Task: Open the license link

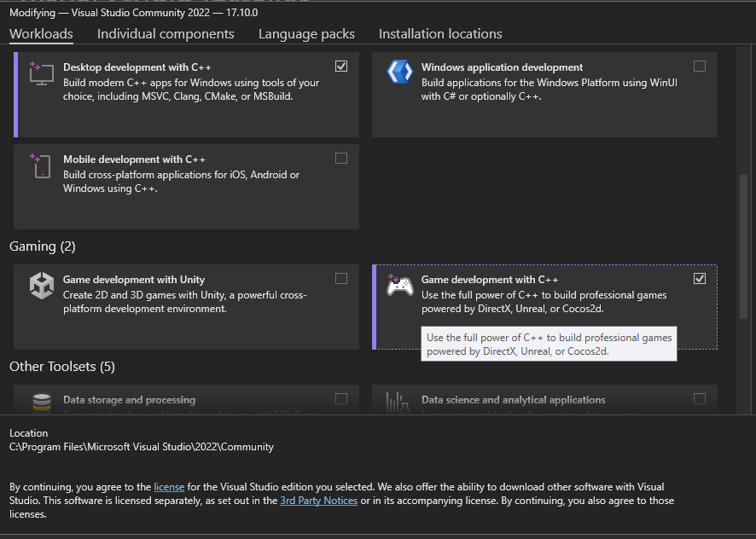Action: (169, 487)
